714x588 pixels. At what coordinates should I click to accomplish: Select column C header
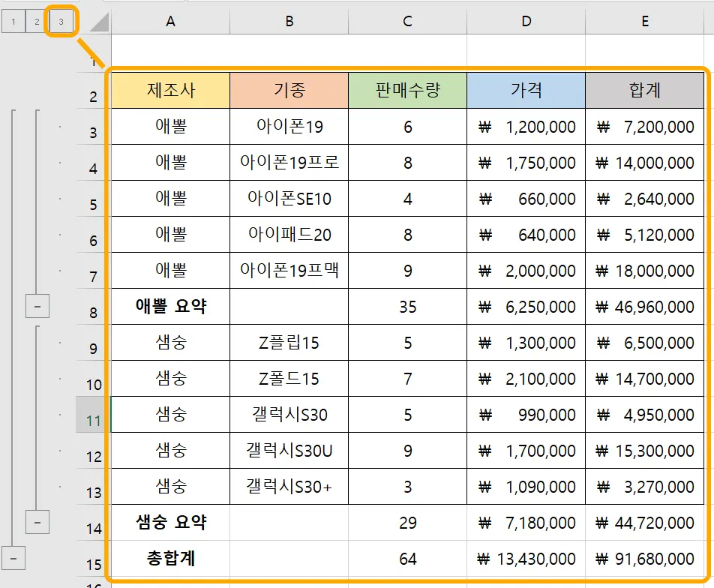pos(407,22)
